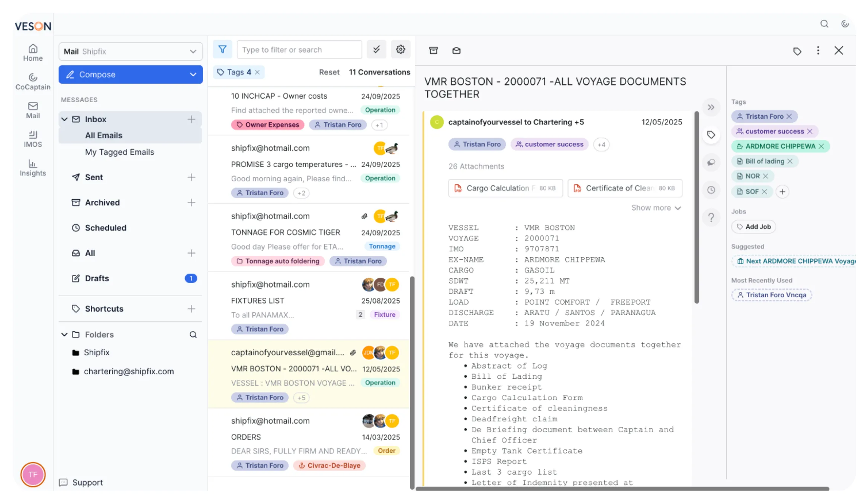Image resolution: width=868 pixels, height=504 pixels.
Task: Open the FIXTURES LIST conversation
Action: tap(309, 306)
